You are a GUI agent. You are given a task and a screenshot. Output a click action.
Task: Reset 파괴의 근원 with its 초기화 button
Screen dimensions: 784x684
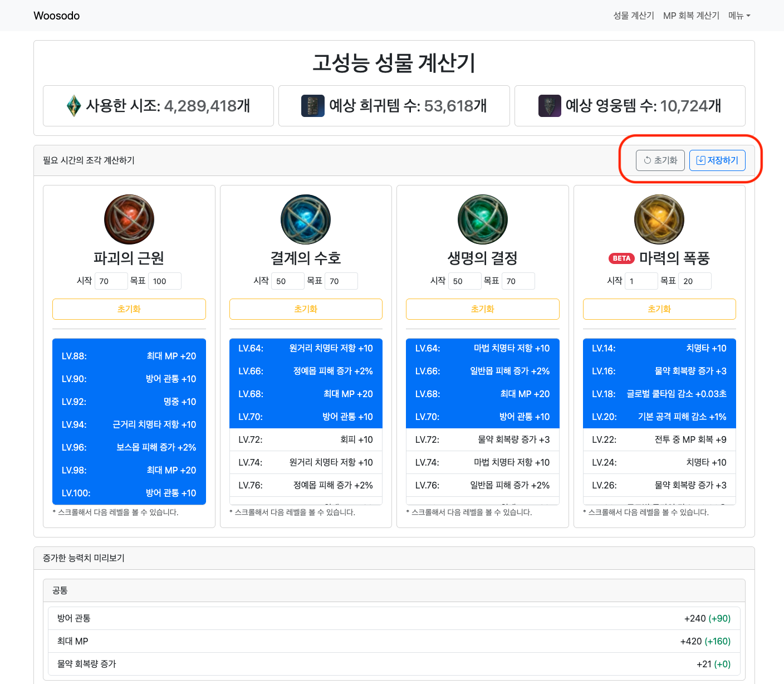tap(129, 309)
